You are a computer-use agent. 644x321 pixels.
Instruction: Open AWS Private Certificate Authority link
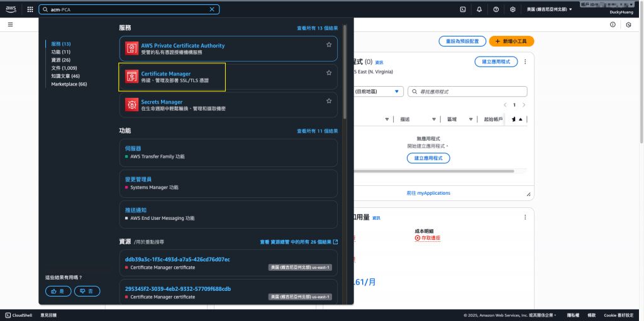(183, 46)
